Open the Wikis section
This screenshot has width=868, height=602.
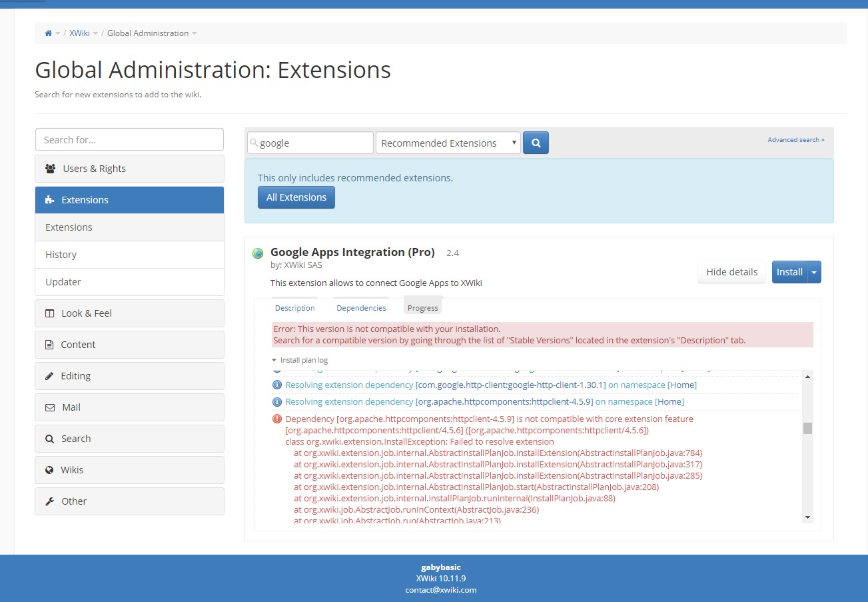coord(129,470)
